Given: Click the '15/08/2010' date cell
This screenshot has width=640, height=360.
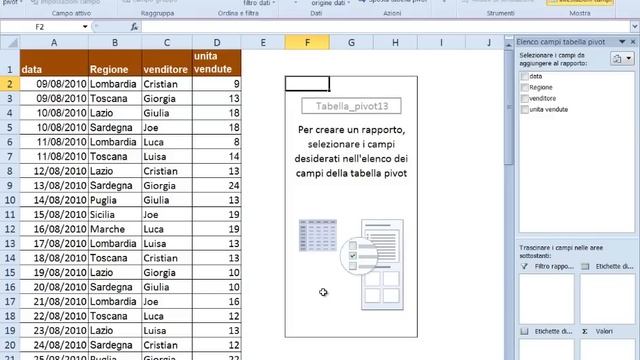Looking at the screenshot, I should [54, 215].
